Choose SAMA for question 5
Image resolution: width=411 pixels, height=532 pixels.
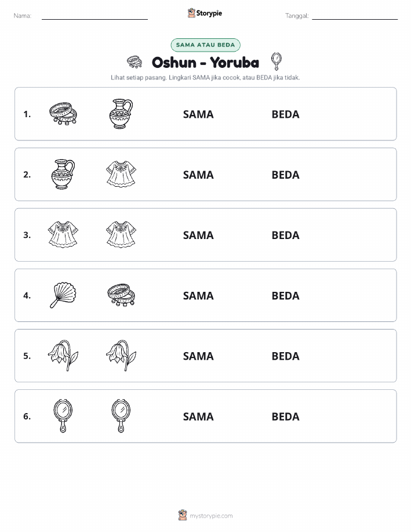[198, 356]
